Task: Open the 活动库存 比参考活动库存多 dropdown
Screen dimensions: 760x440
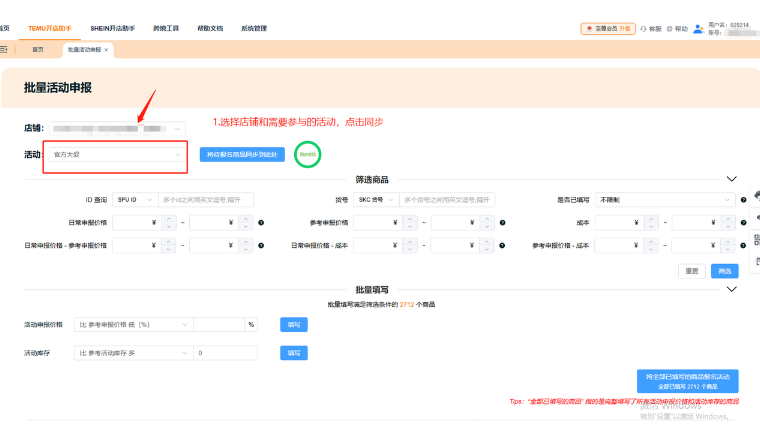Action: tap(133, 353)
